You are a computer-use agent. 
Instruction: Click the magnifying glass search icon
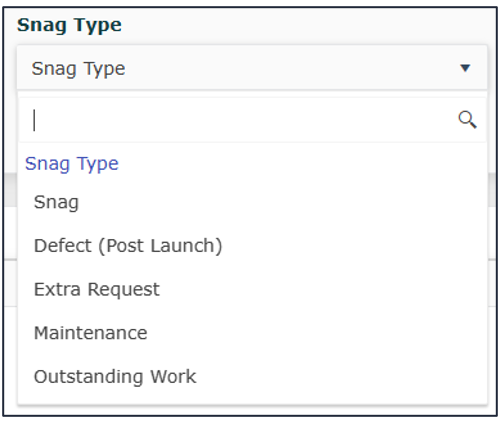tap(467, 120)
